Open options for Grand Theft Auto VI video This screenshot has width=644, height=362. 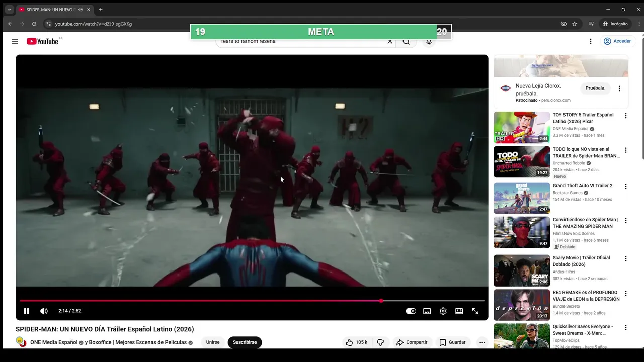[626, 187]
